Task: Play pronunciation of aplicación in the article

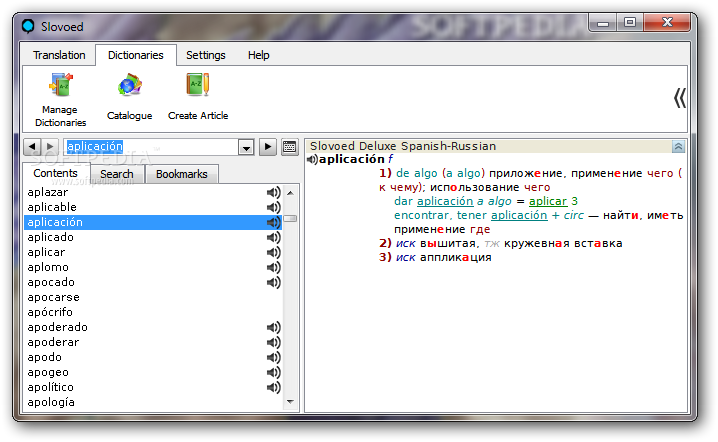Action: 312,159
